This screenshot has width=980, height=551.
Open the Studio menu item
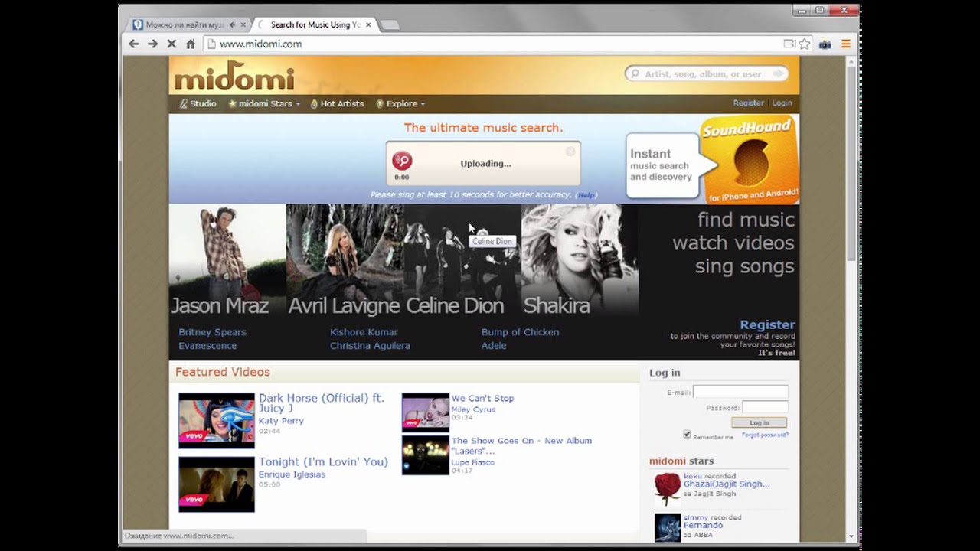tap(198, 103)
